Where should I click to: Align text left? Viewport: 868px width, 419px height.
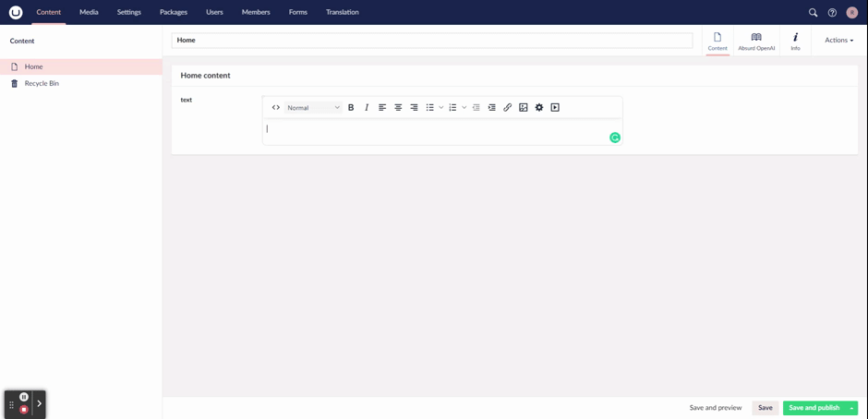(382, 107)
